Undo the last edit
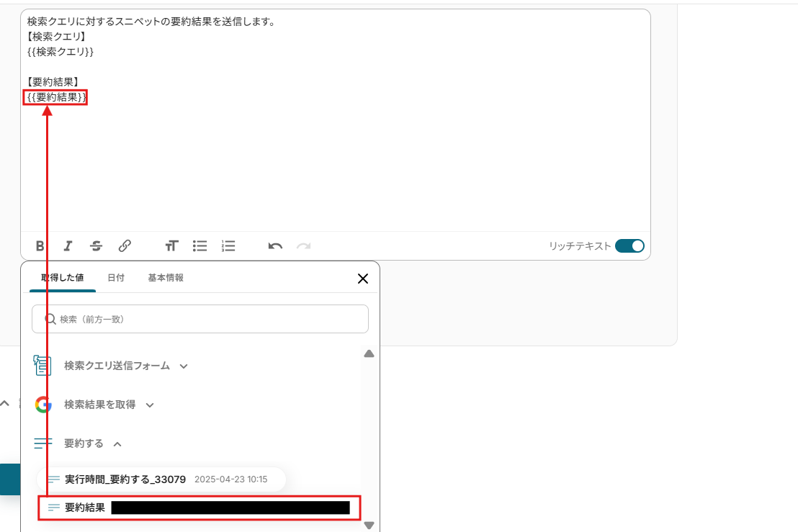Screen dimensions: 798x532 tap(275, 246)
